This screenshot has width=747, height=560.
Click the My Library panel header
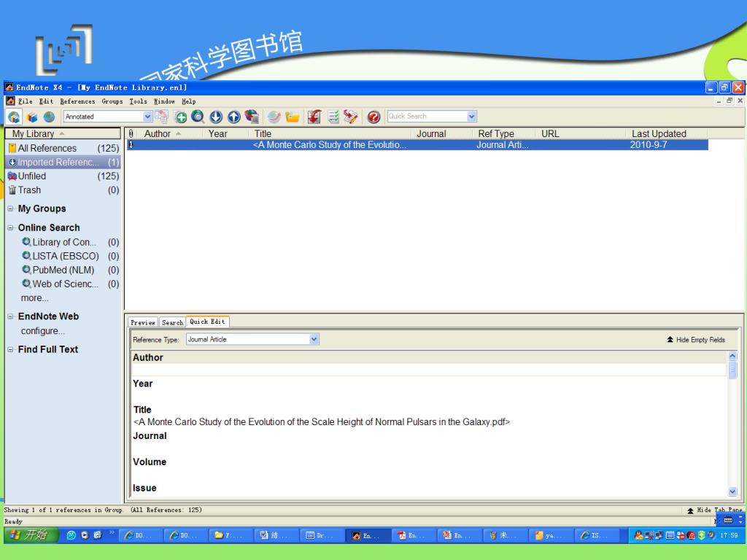(63, 134)
